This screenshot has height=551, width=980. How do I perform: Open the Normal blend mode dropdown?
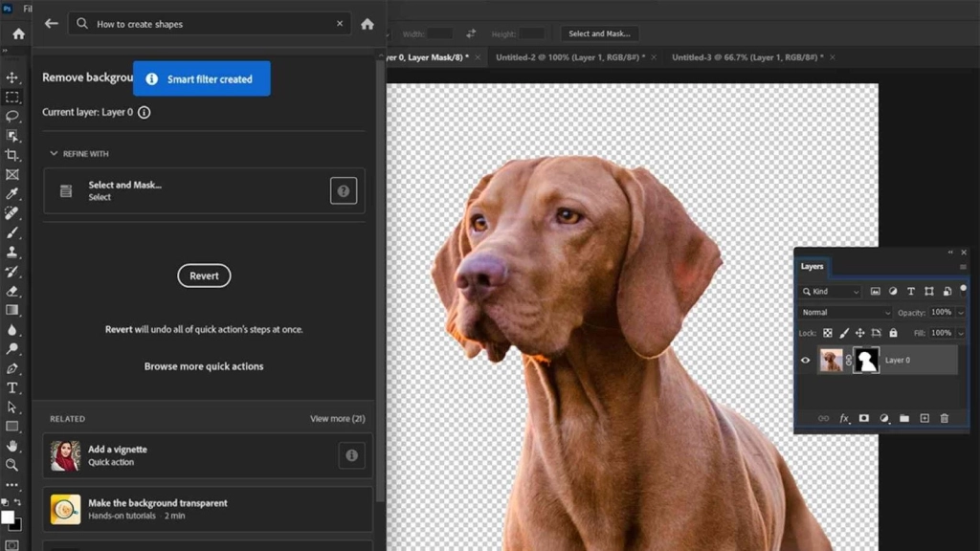click(846, 312)
